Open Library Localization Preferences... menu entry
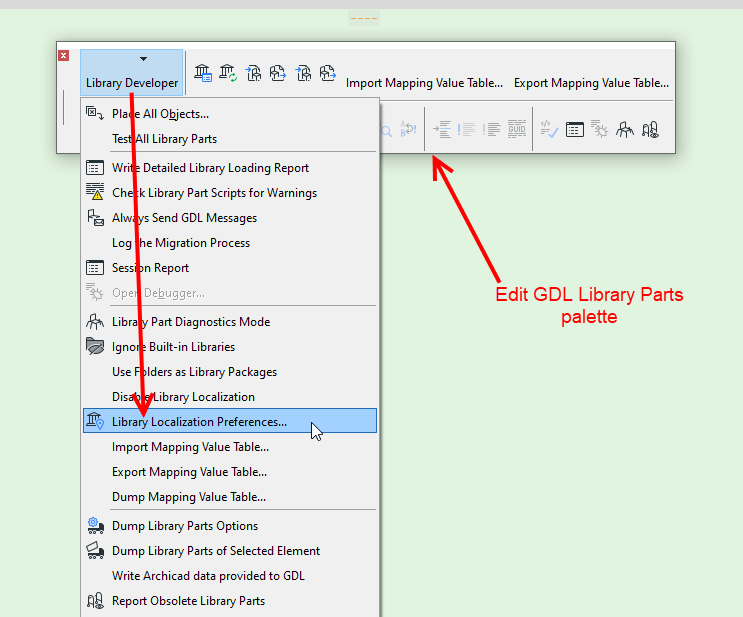The image size is (743, 617). (230, 421)
